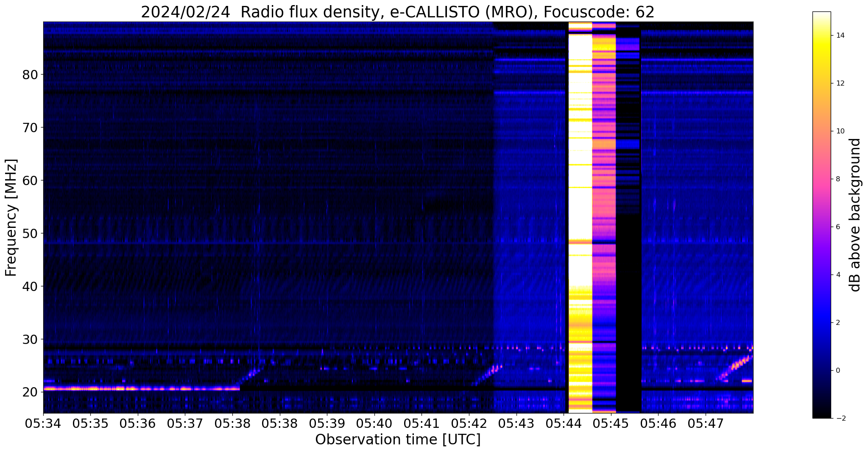Click the colorbar tick value 0
This screenshot has height=452, width=868.
point(837,371)
